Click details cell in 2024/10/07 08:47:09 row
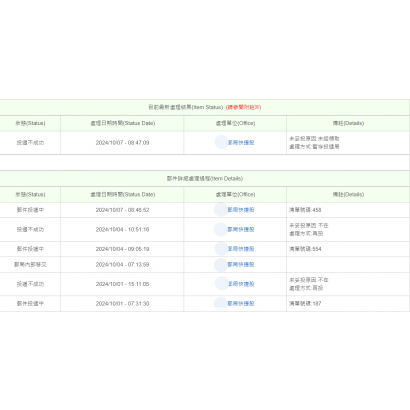 [348, 143]
